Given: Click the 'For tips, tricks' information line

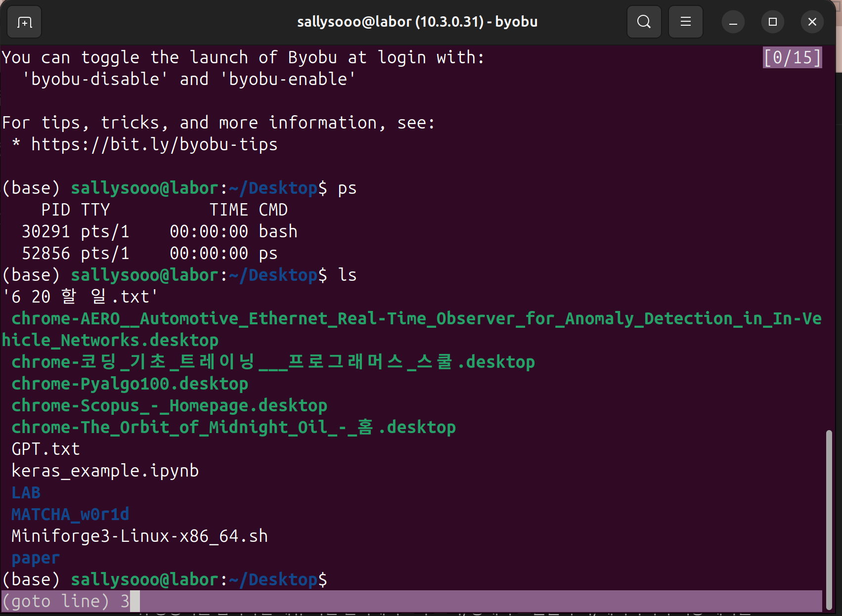Looking at the screenshot, I should click(x=219, y=123).
